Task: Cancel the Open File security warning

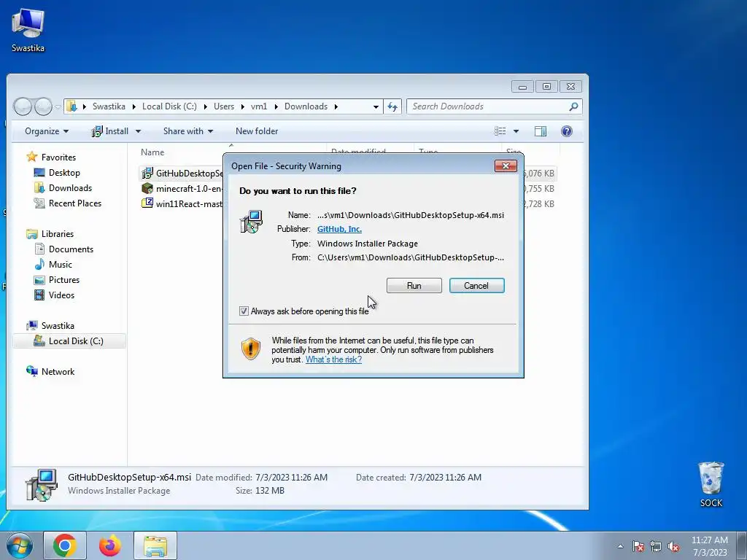Action: pyautogui.click(x=476, y=286)
